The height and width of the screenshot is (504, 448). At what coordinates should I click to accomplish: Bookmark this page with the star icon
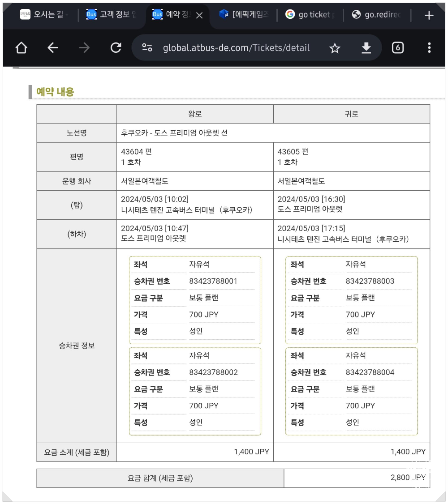pyautogui.click(x=335, y=48)
